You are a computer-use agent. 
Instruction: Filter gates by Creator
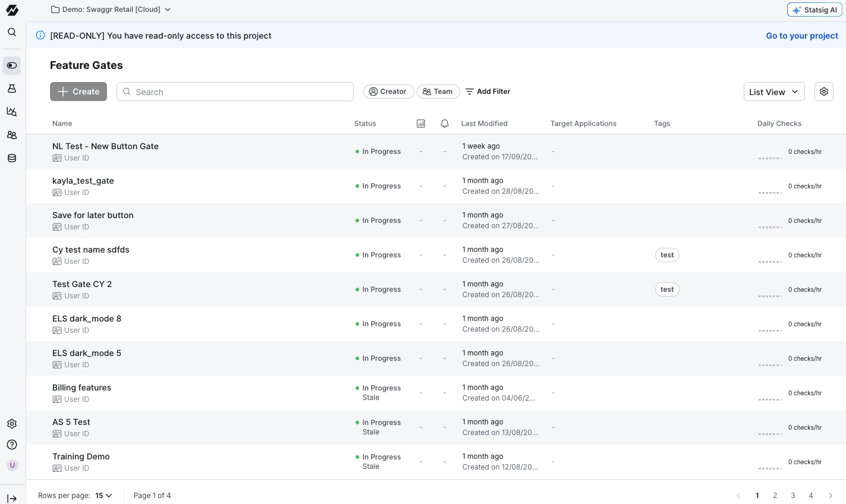click(388, 92)
